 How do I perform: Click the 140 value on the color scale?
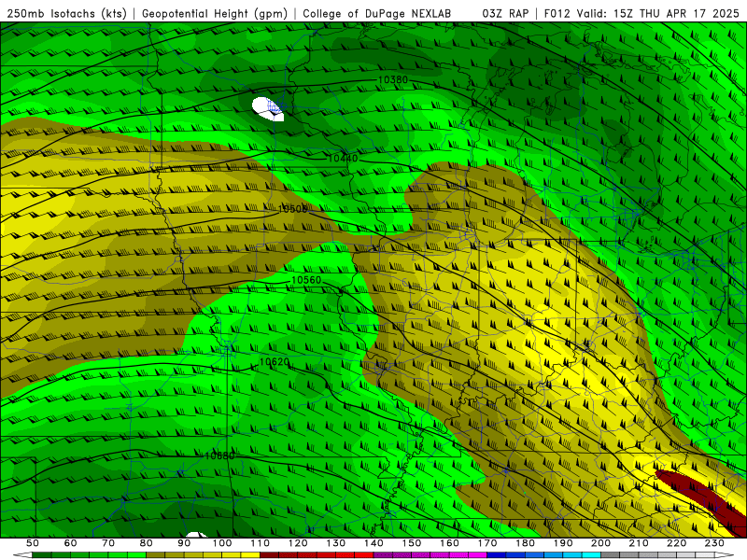pos(373,543)
